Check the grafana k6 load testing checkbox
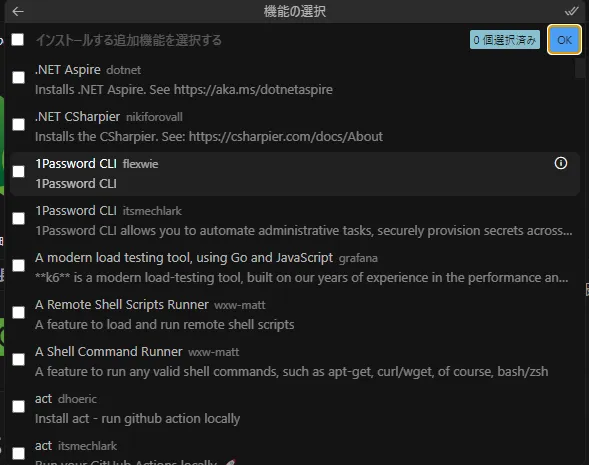This screenshot has width=589, height=465. tap(18, 266)
